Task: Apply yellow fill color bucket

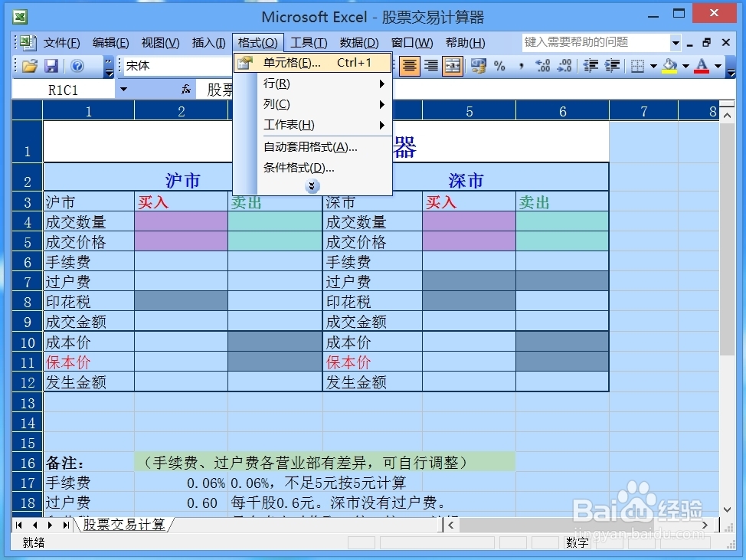Action: 670,66
